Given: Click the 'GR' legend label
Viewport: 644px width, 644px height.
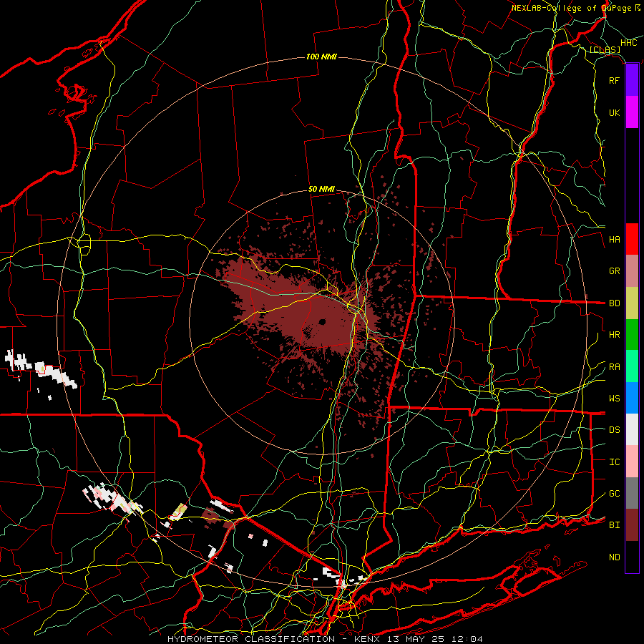Looking at the screenshot, I should [x=614, y=271].
